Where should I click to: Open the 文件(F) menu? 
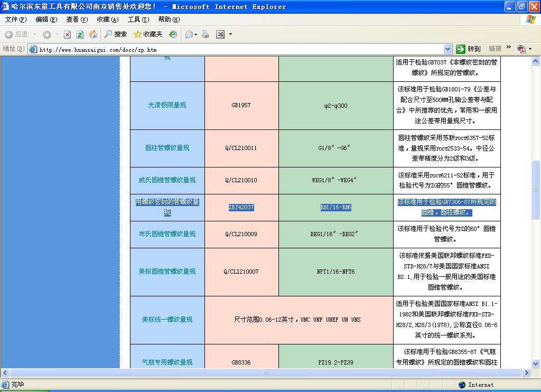coord(15,20)
